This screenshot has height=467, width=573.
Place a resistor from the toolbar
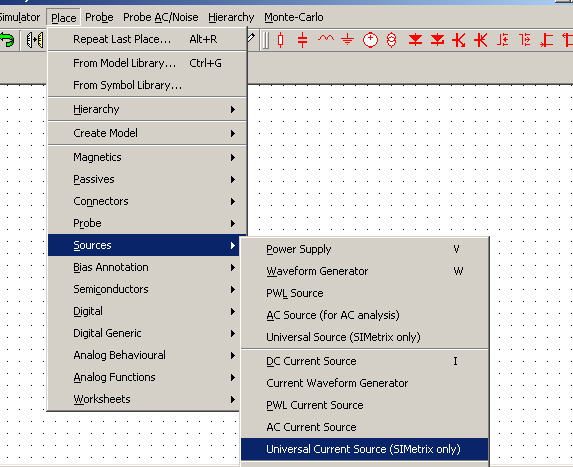[280, 40]
